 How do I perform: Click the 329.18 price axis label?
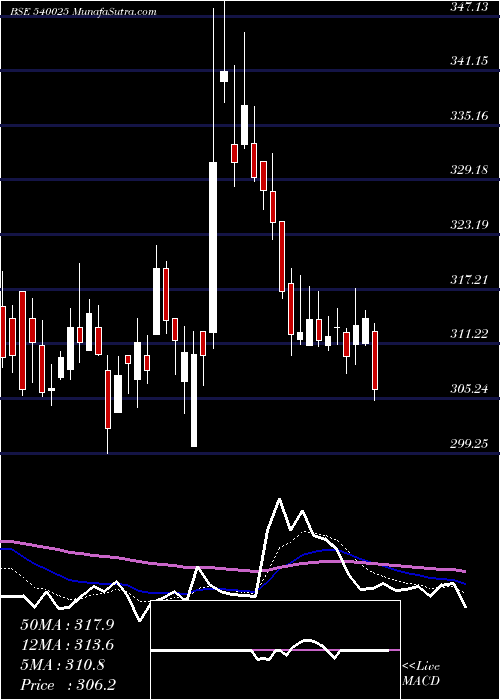click(469, 170)
